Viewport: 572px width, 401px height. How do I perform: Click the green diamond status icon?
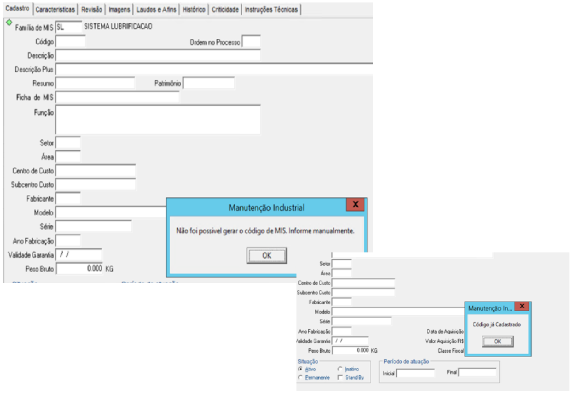coord(9,23)
